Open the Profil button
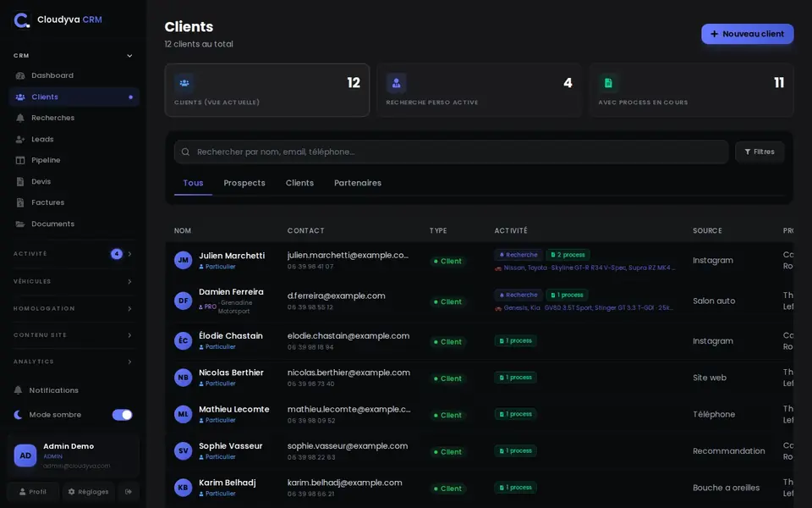This screenshot has width=812, height=508. coord(33,491)
